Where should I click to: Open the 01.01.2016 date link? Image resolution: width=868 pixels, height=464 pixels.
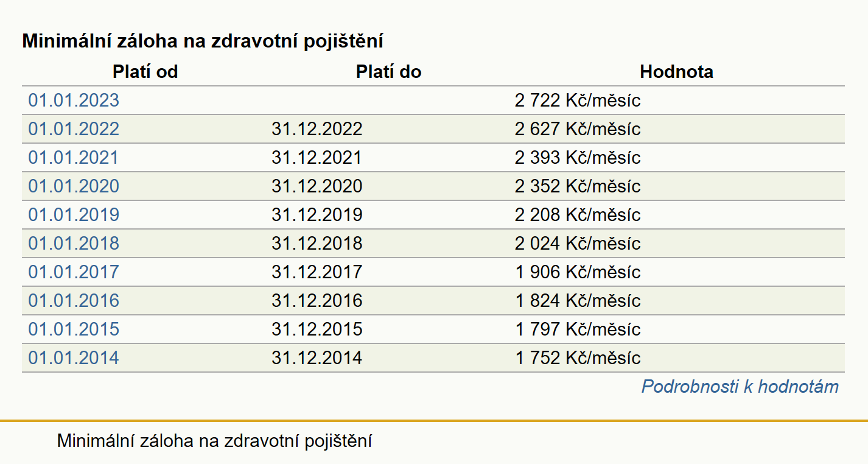pyautogui.click(x=74, y=301)
